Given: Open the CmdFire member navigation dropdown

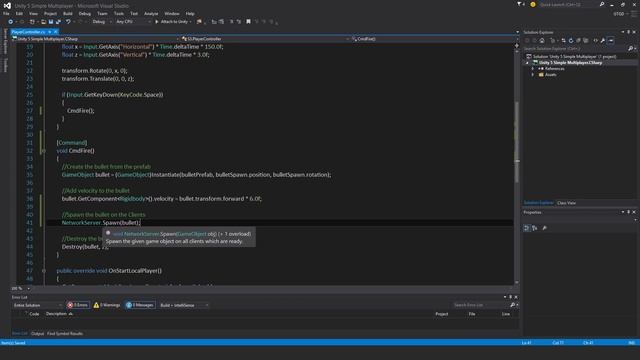Looking at the screenshot, I should pyautogui.click(x=433, y=39).
